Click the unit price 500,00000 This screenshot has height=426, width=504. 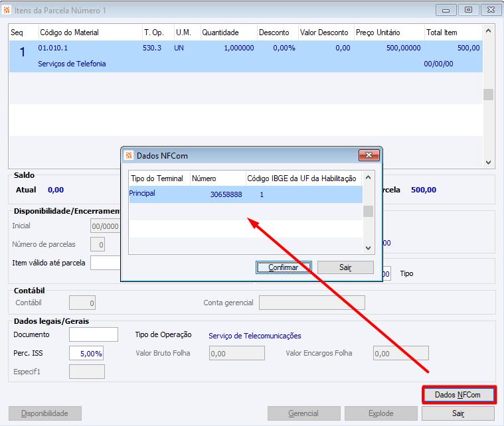tap(403, 48)
